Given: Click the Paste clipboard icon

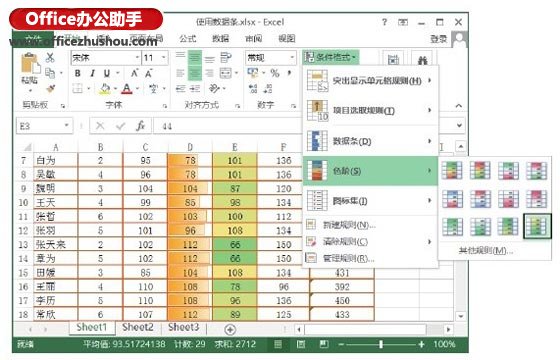Looking at the screenshot, I should tap(30, 64).
